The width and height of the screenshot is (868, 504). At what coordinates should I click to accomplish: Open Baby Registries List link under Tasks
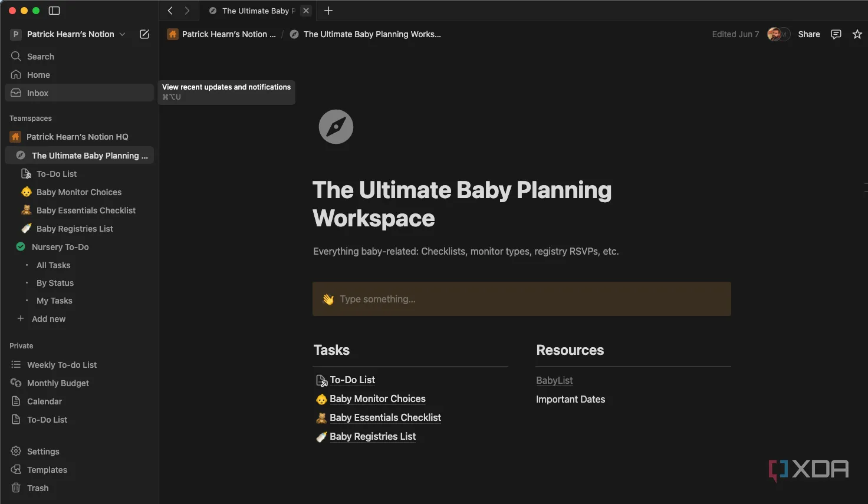(x=366, y=437)
